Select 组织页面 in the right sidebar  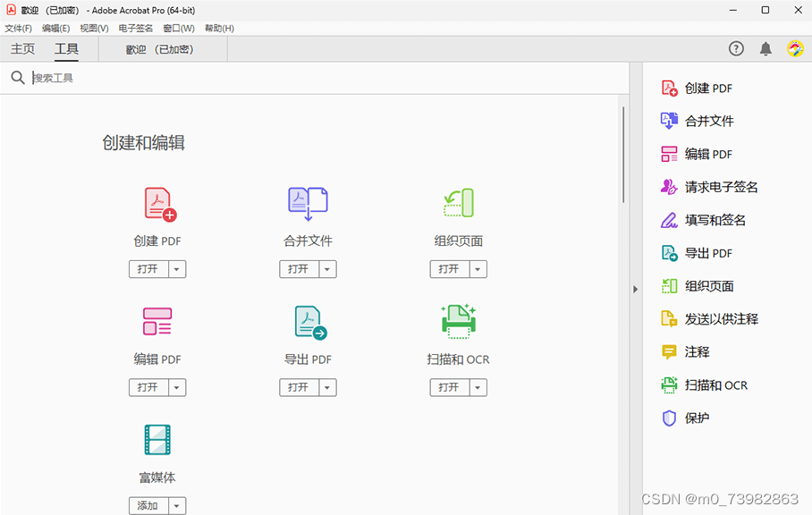pos(697,286)
